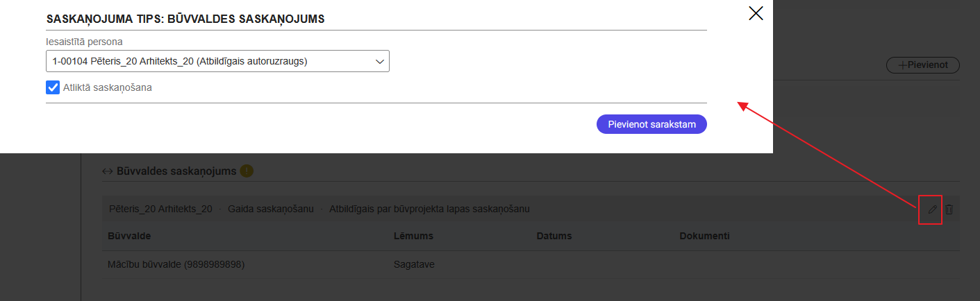Viewport: 980px width, 301px height.
Task: Click the pencil edit icon
Action: 932,209
